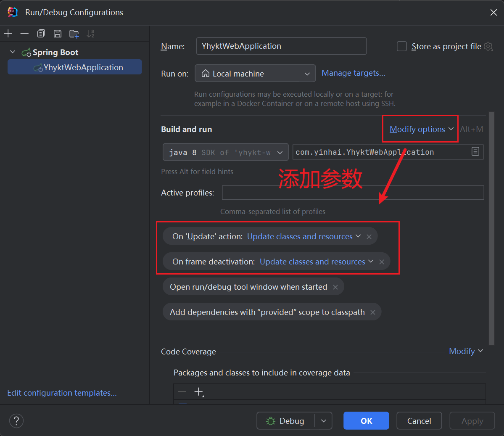Open the Modify options menu
Image resolution: width=504 pixels, height=436 pixels.
[x=421, y=129]
